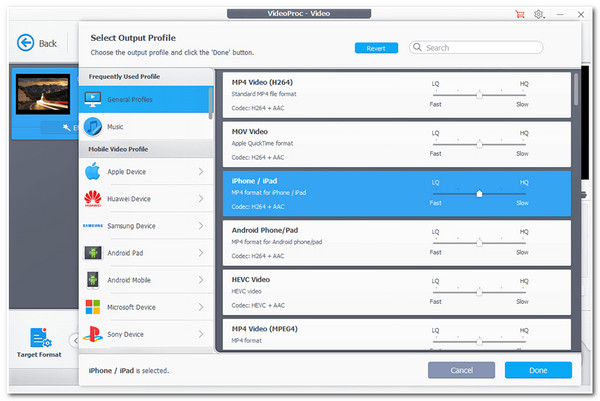
Task: Click the MP4 Video (MPEG4) quality slider
Action: pos(479,341)
